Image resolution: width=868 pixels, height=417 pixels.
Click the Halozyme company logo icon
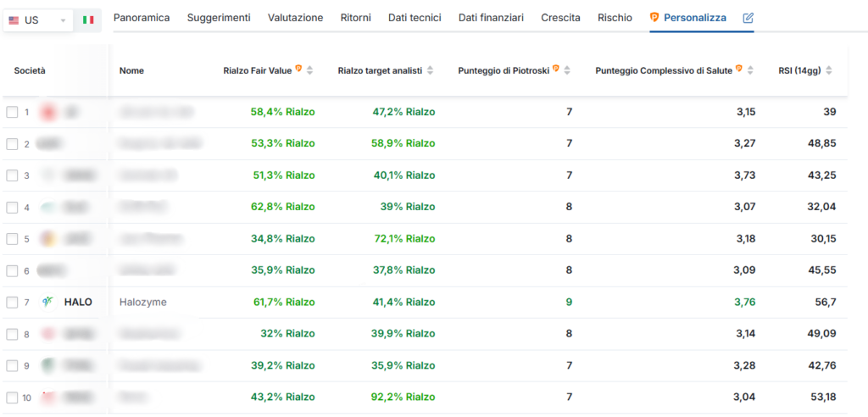point(47,302)
